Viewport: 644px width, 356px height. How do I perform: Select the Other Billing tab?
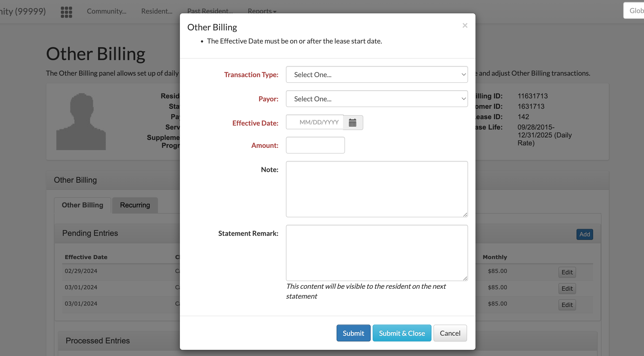tap(82, 205)
